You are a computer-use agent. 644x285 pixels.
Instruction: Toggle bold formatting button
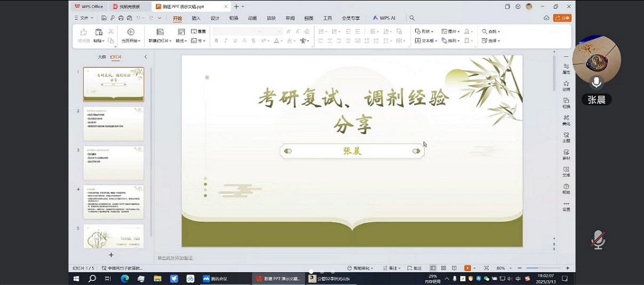pyautogui.click(x=217, y=41)
